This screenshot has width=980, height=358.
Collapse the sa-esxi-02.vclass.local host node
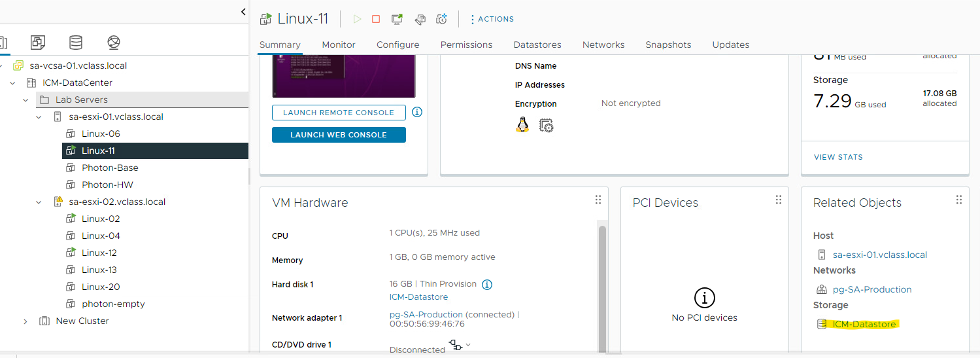39,202
